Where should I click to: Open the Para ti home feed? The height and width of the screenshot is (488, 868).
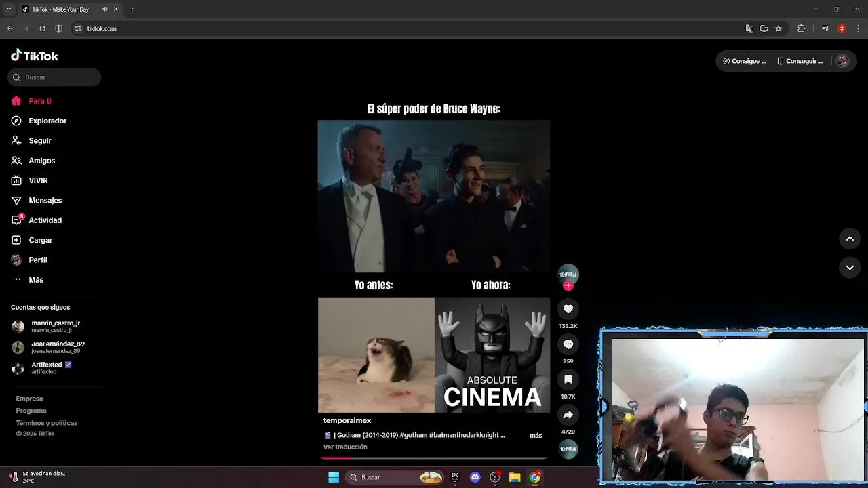tap(31, 101)
